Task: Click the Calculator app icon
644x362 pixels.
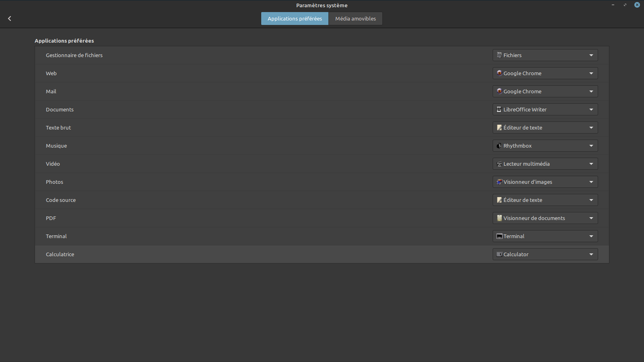Action: [499, 254]
